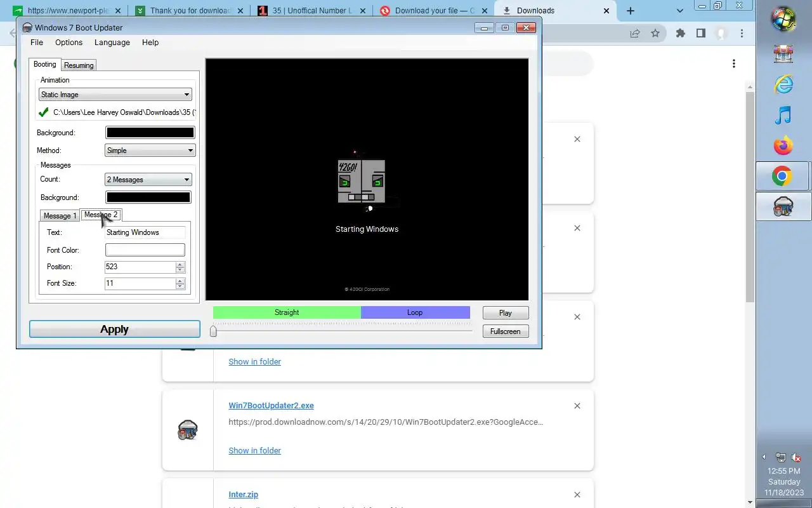
Task: Remove Inter.zip from the downloads list
Action: pos(577,495)
